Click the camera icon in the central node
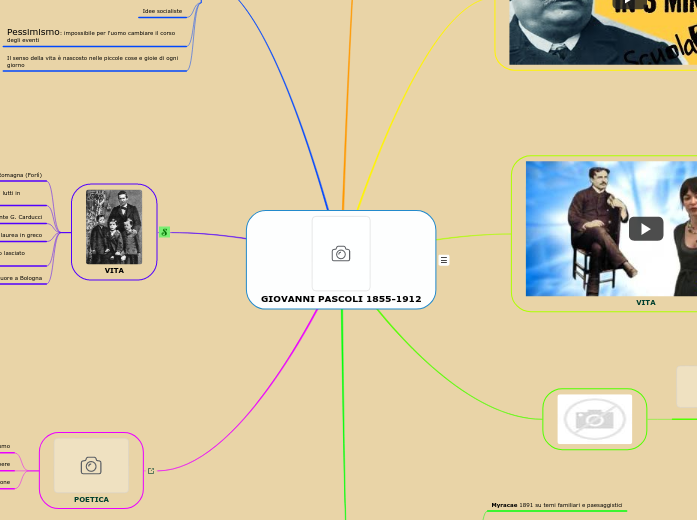The width and height of the screenshot is (697, 520). 341,254
